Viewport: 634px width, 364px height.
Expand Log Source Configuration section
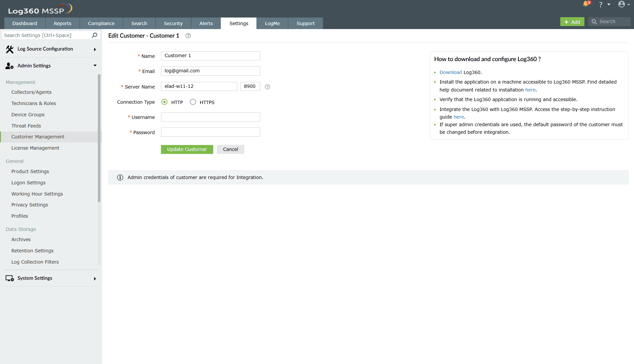coord(95,50)
